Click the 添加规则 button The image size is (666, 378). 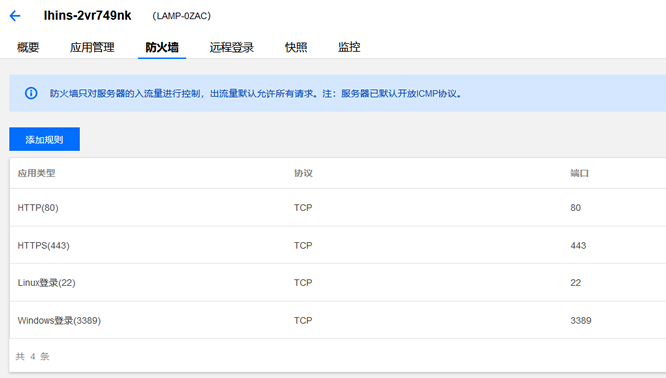(x=45, y=139)
